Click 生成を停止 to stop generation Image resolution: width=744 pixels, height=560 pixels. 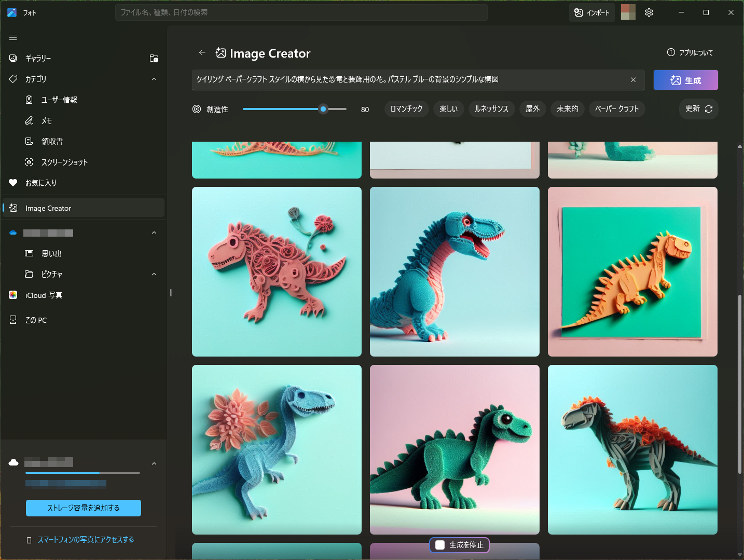(459, 545)
